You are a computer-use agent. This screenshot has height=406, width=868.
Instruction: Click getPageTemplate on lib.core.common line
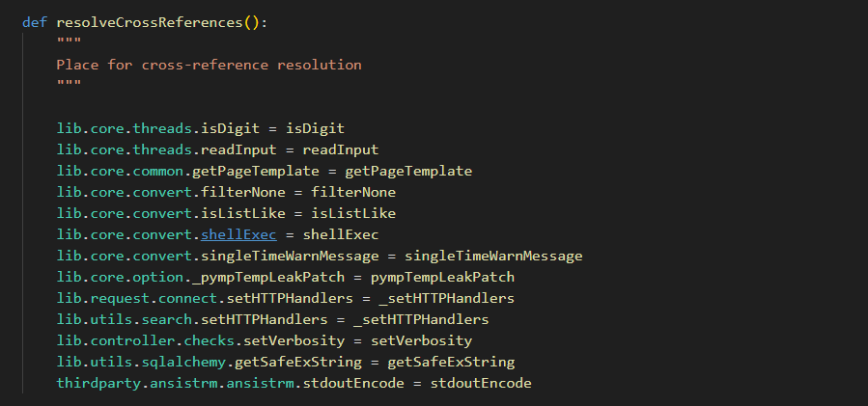point(256,171)
